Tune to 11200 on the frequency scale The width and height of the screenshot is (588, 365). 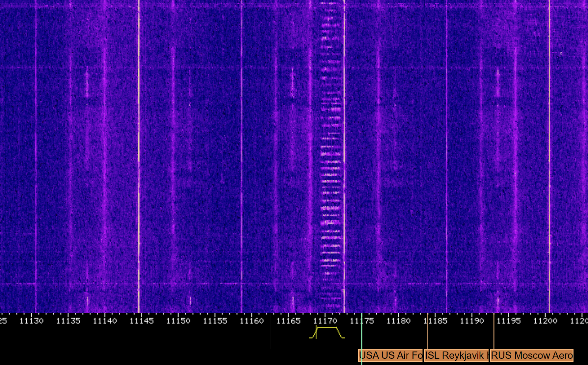coord(546,321)
